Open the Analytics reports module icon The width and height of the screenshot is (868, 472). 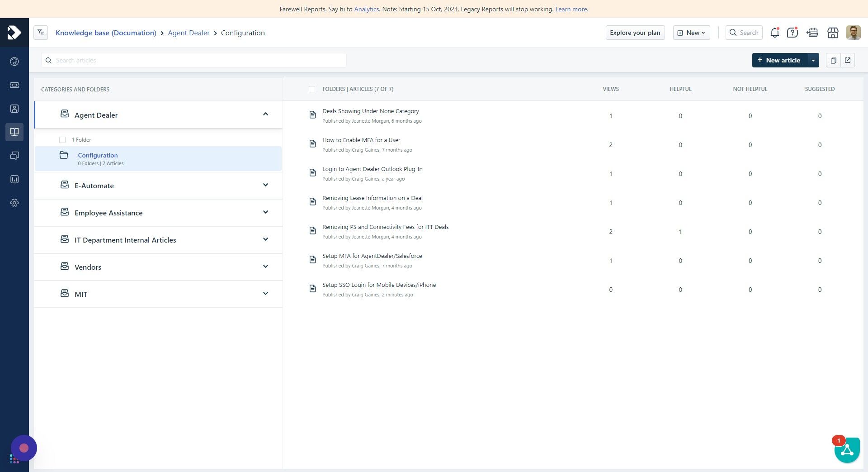click(14, 179)
